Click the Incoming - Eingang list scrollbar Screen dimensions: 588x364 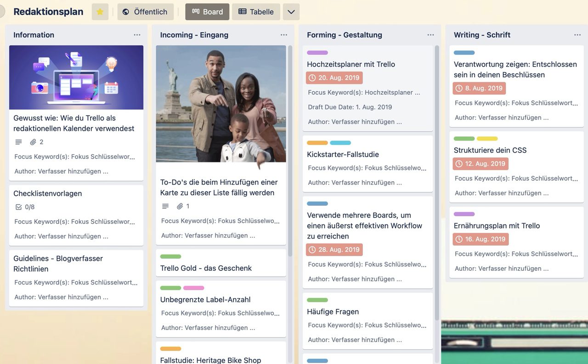290,151
